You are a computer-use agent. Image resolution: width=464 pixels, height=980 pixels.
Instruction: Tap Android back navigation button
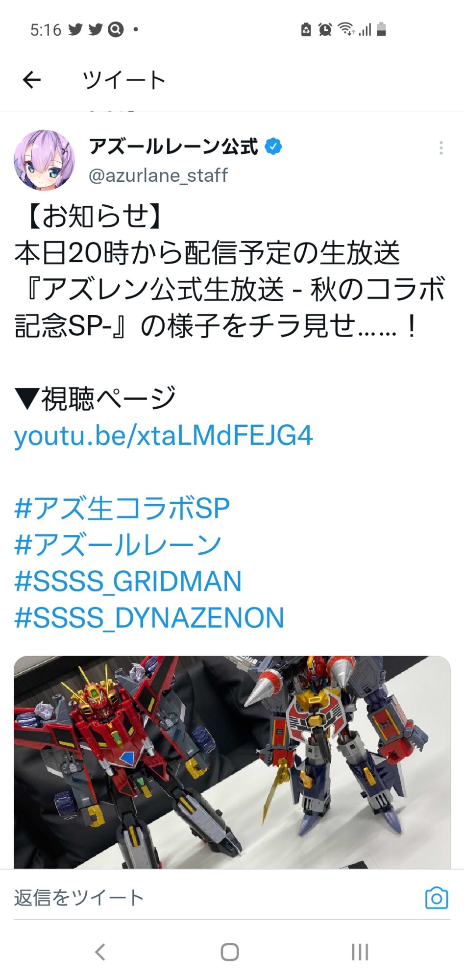(100, 952)
